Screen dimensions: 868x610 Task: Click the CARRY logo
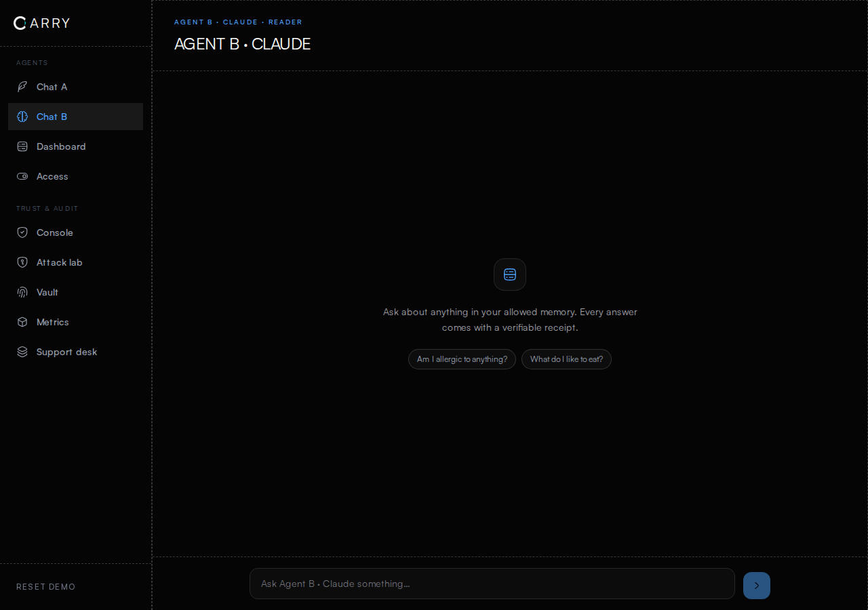pyautogui.click(x=41, y=23)
